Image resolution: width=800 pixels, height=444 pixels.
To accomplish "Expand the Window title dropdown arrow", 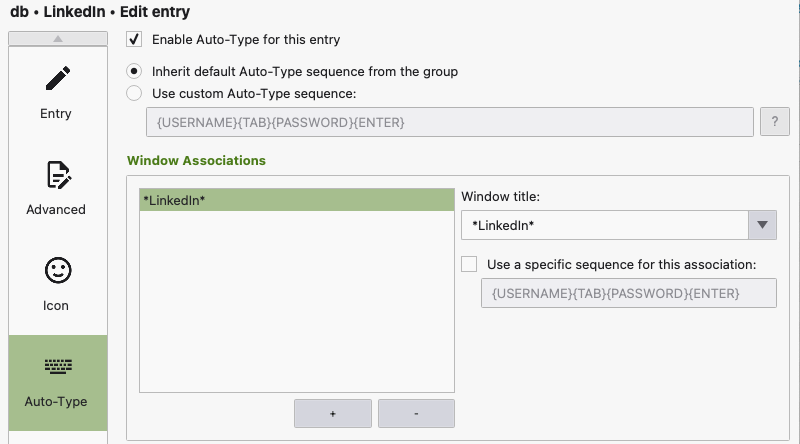I will [762, 225].
